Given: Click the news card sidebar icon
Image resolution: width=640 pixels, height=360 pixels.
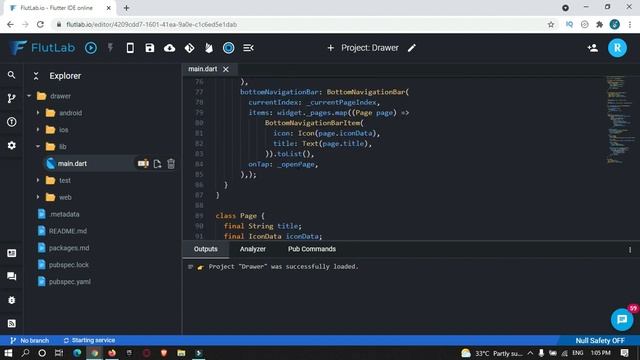Looking at the screenshot, I should click(x=11, y=253).
